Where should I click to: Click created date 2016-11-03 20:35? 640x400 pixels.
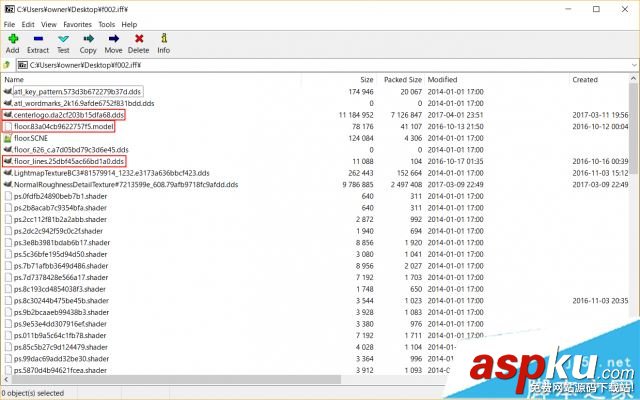(600, 301)
